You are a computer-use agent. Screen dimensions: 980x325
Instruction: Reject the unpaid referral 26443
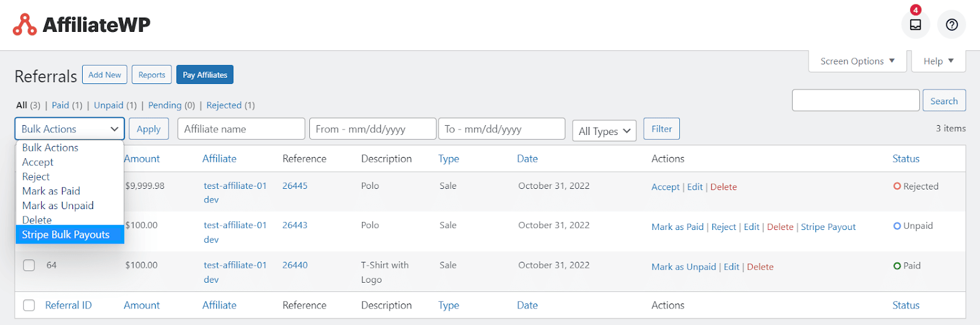coord(723,227)
